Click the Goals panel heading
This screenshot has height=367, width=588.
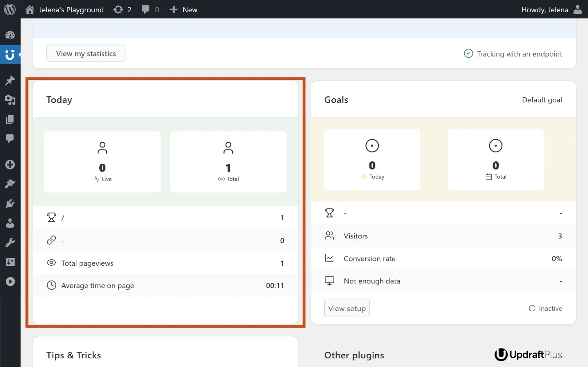[x=336, y=100]
